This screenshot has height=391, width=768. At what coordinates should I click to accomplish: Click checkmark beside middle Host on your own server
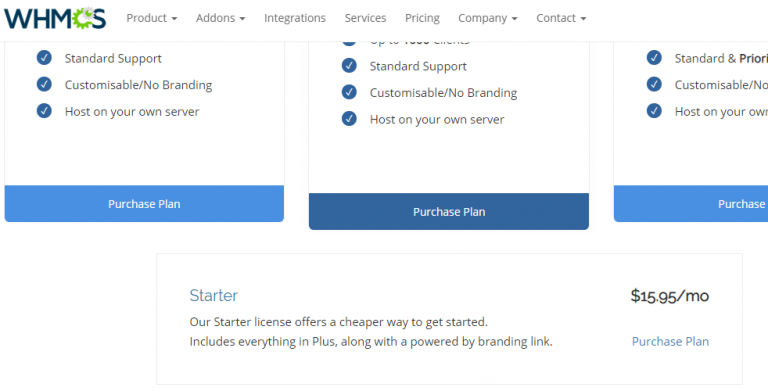(349, 119)
